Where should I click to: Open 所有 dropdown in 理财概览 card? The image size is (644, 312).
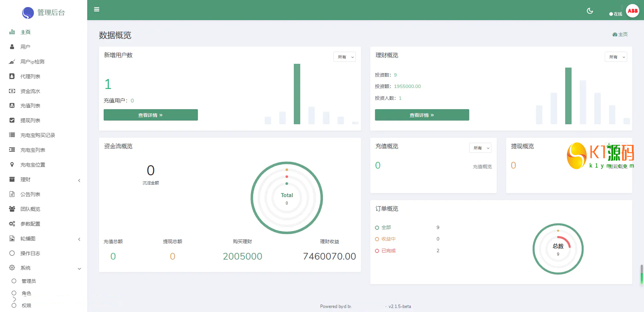tap(616, 57)
